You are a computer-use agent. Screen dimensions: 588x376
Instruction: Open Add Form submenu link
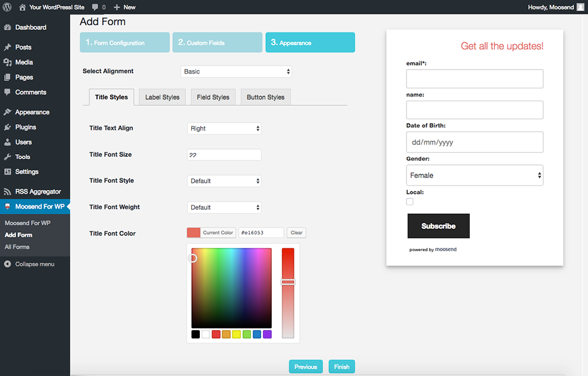point(18,235)
